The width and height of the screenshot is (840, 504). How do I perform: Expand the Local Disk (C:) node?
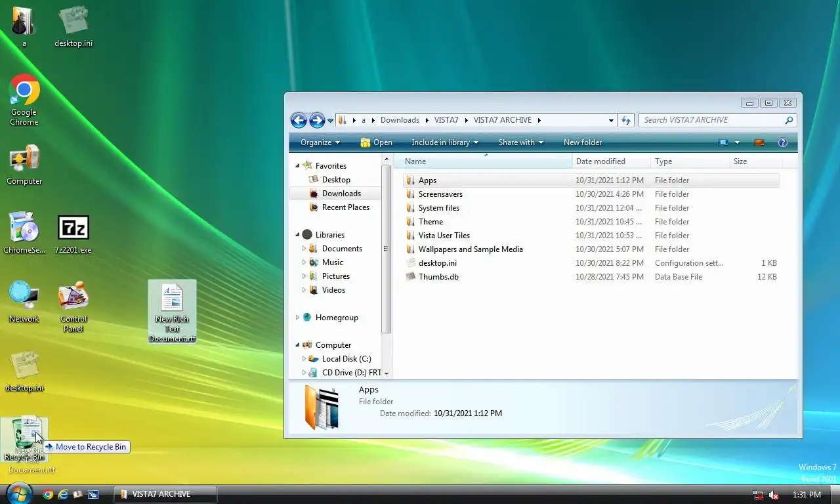click(304, 359)
